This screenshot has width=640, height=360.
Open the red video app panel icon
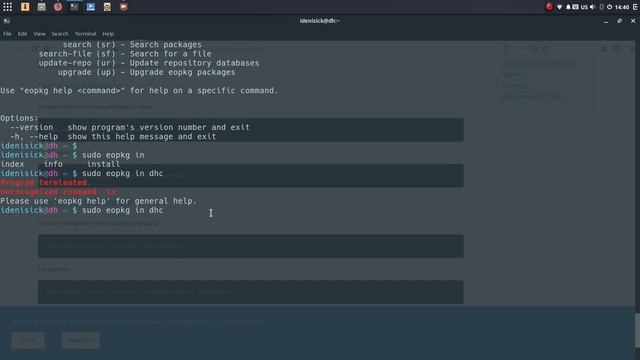coord(123,7)
